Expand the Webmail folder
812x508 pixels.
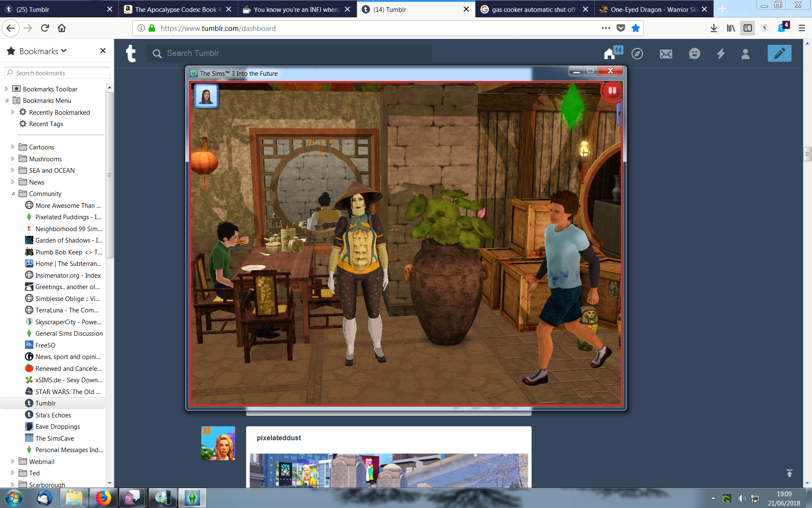point(13,461)
